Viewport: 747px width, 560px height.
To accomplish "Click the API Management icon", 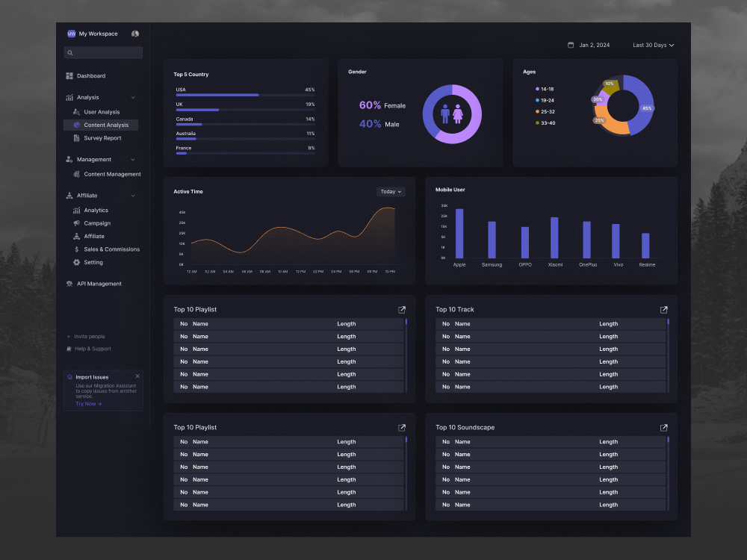I will (x=69, y=284).
